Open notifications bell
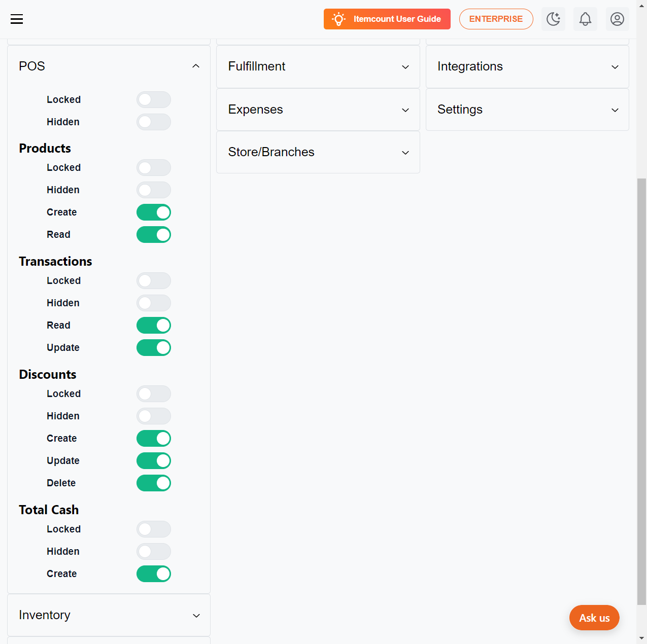 click(x=585, y=19)
